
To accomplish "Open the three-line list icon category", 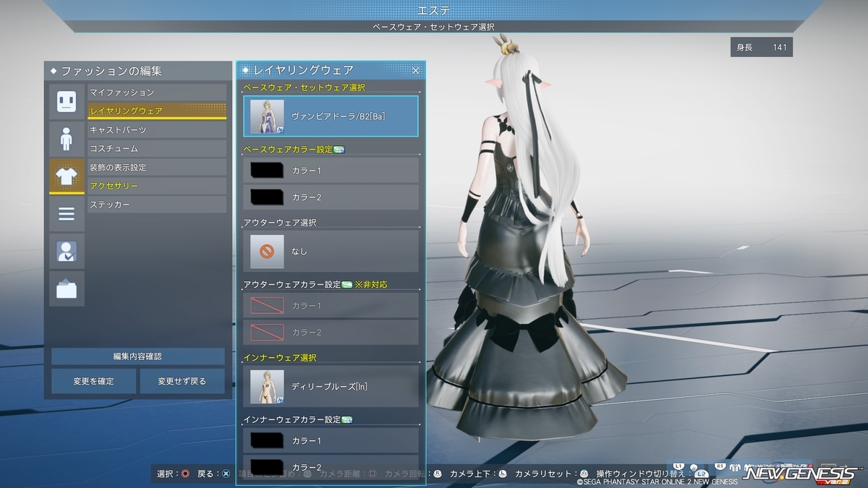I will pyautogui.click(x=67, y=214).
